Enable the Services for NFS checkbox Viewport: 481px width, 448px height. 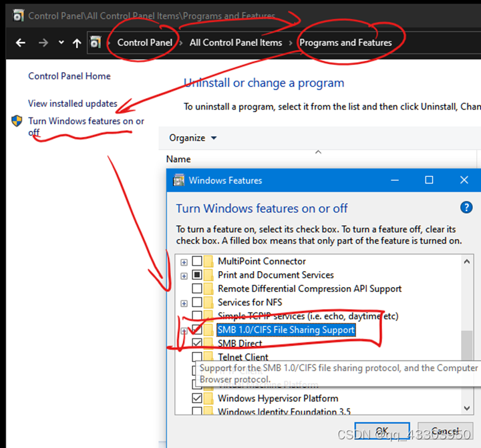[197, 302]
